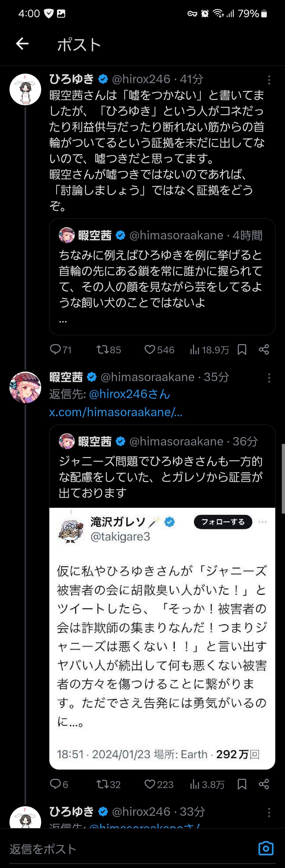The image size is (285, 868).
Task: Open reply icon with 71 comments
Action: click(60, 349)
